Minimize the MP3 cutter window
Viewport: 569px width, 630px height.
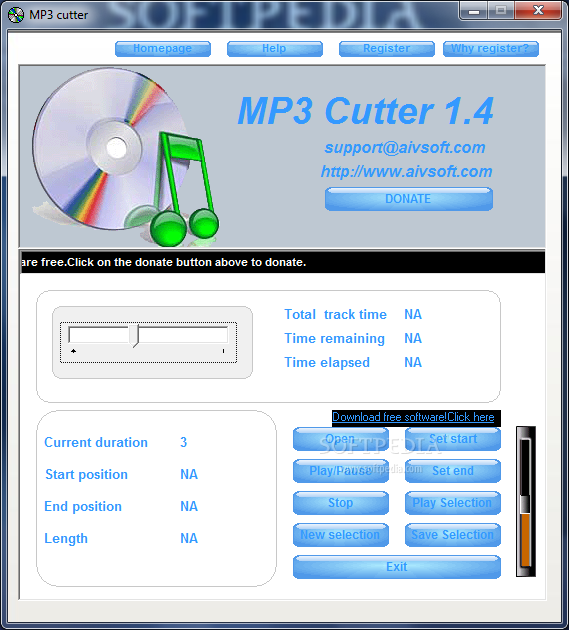474,10
